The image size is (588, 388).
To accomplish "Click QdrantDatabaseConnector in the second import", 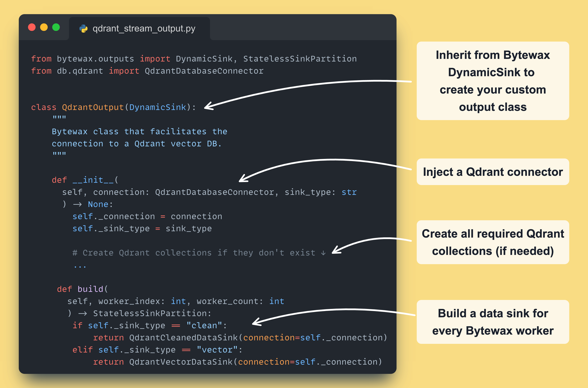I will [x=204, y=71].
